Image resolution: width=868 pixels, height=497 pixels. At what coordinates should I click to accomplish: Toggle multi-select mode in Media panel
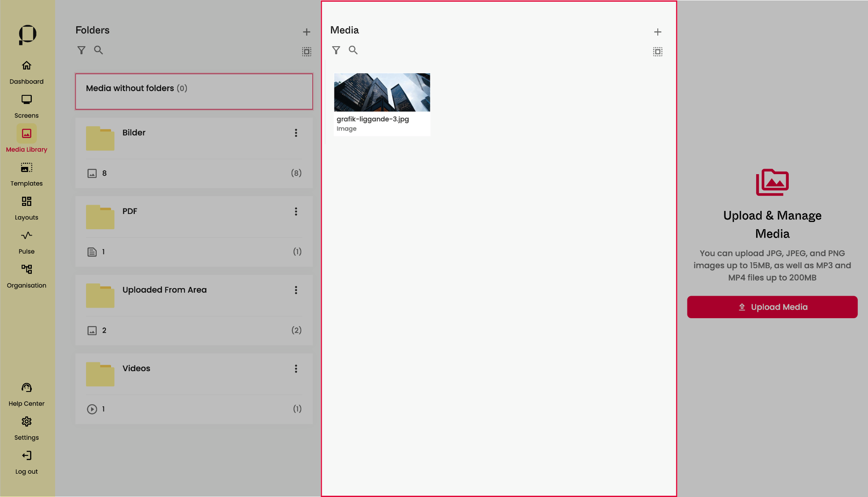[x=657, y=52]
